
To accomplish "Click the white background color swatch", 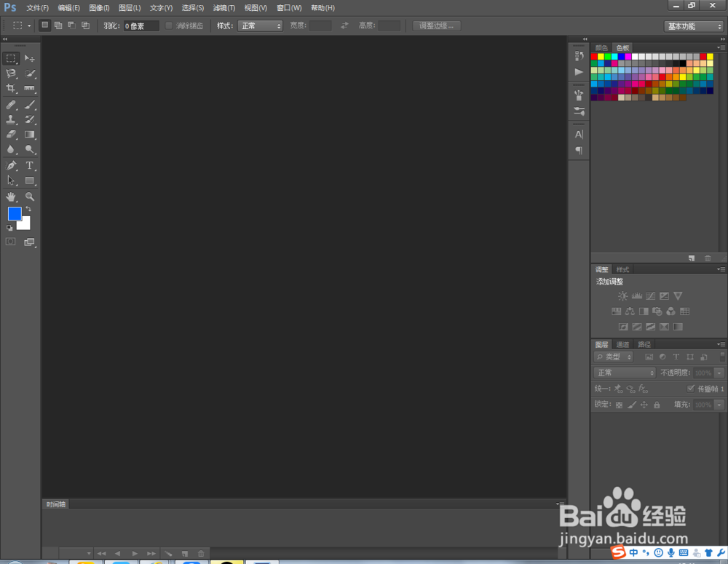I will [25, 225].
